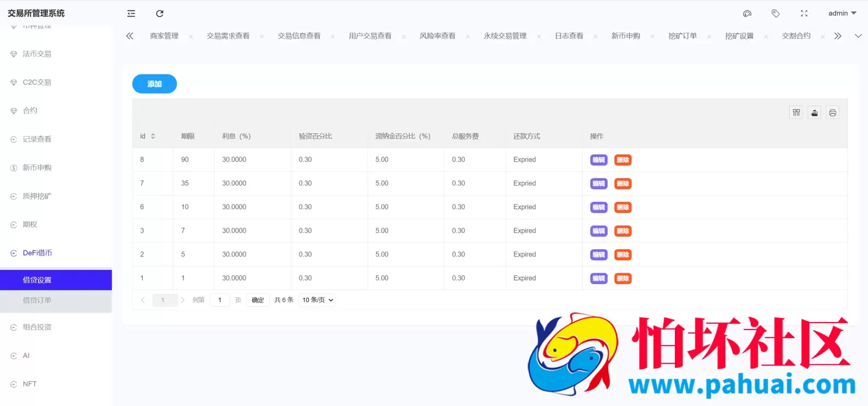
Task: Click 编辑 for row id 8
Action: [599, 160]
